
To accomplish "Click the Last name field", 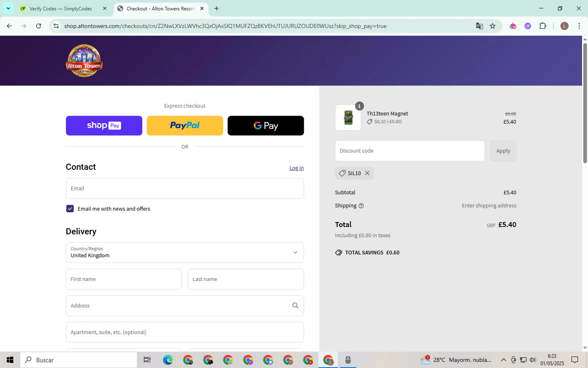I will (245, 279).
